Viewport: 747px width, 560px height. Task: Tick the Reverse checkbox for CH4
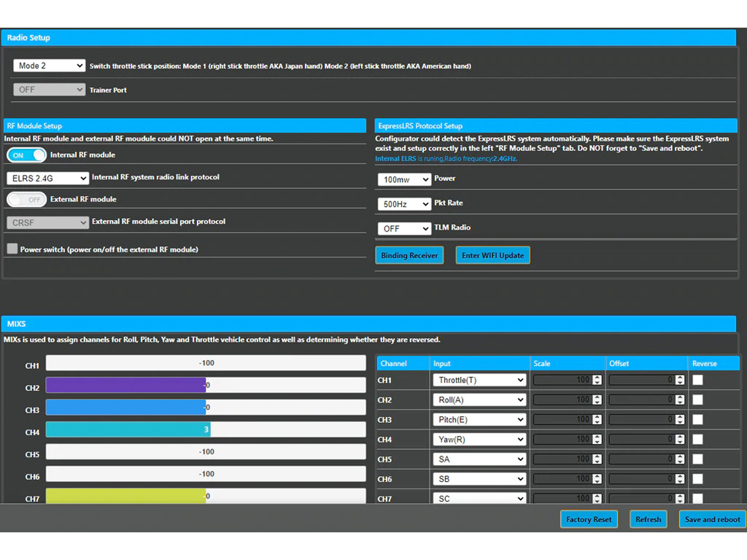[x=697, y=439]
